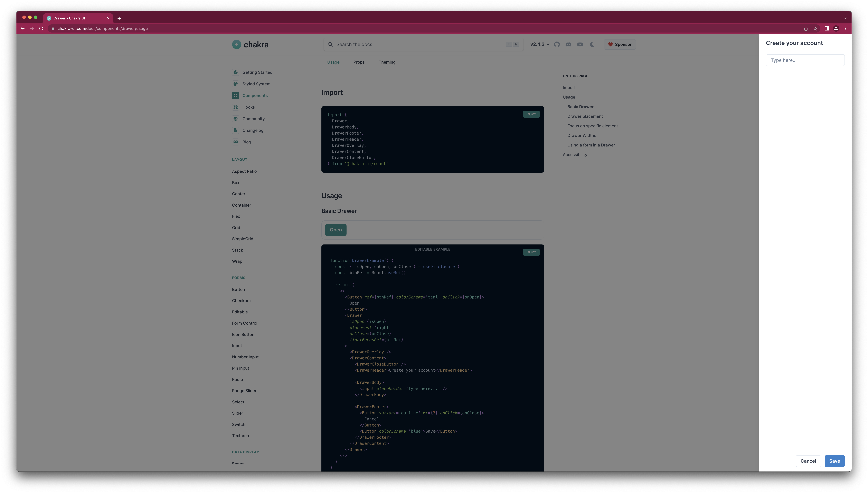Viewport: 868px width, 493px height.
Task: Open the browser menu with three dots
Action: pos(846,28)
